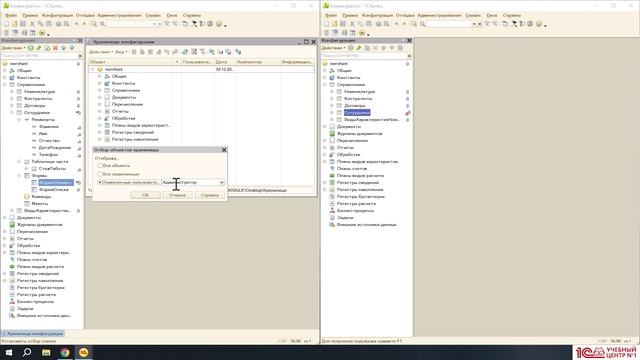Collapse Реквизиты under Сотрудники in left tree
Image resolution: width=640 pixels, height=360 pixels.
tap(19, 120)
